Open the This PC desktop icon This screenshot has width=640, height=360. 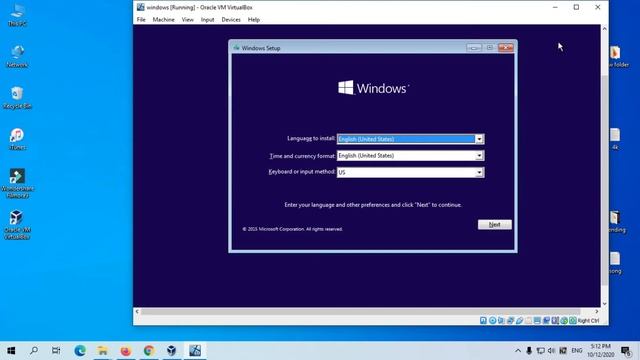pos(17,16)
